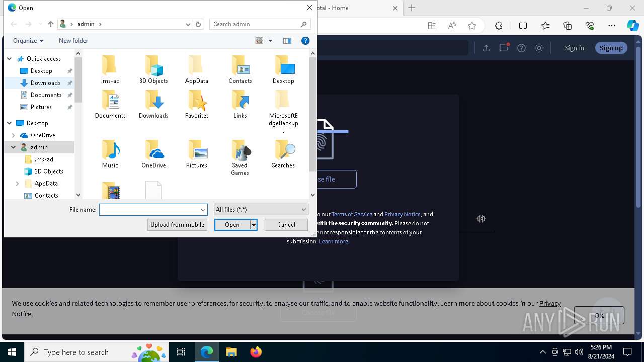Select the OneDrive folder in file list
The height and width of the screenshot is (362, 644).
(x=153, y=154)
